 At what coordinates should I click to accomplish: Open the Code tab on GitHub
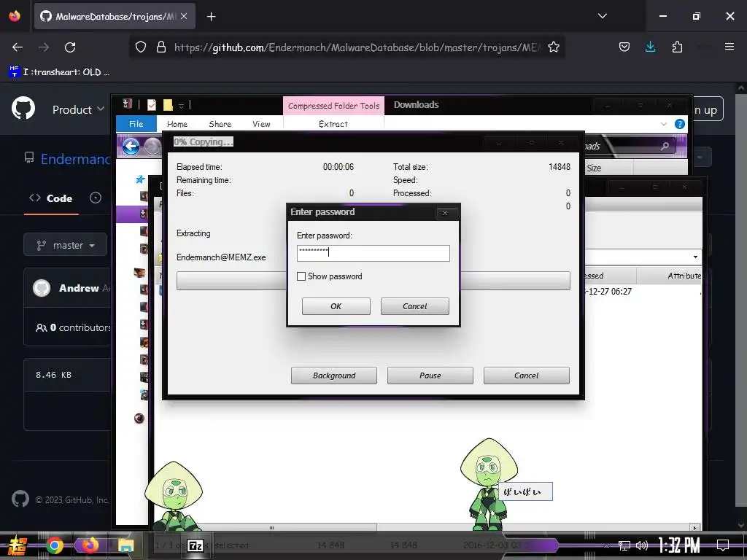(x=51, y=198)
